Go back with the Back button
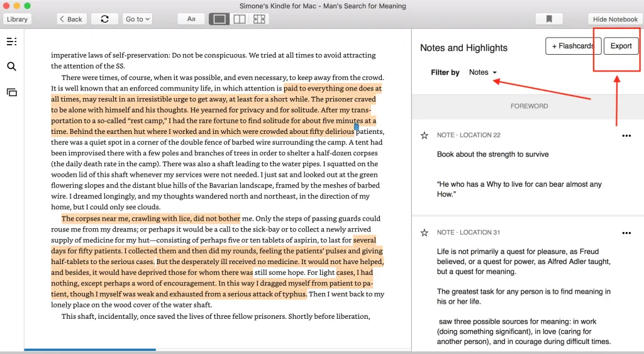 tap(72, 19)
